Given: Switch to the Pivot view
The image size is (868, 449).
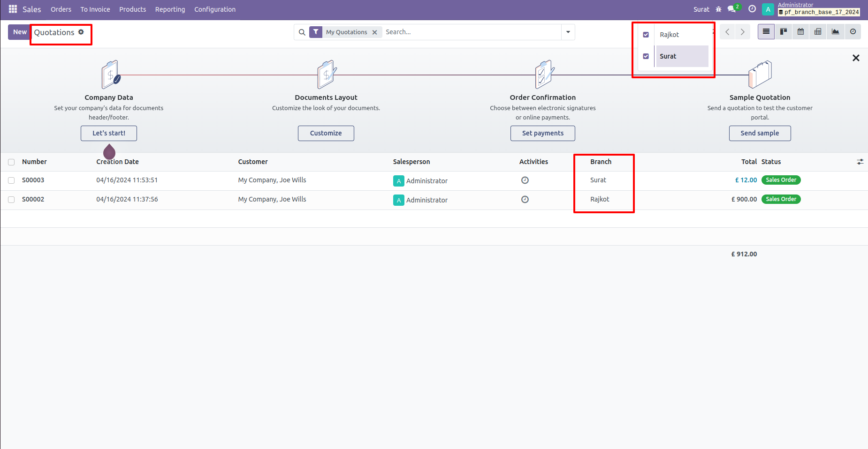Looking at the screenshot, I should pos(817,32).
